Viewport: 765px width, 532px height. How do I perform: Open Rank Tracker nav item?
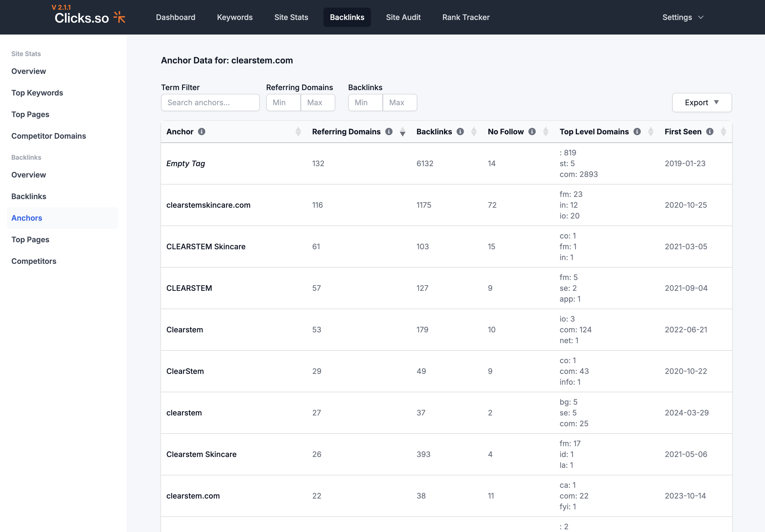[x=466, y=17]
